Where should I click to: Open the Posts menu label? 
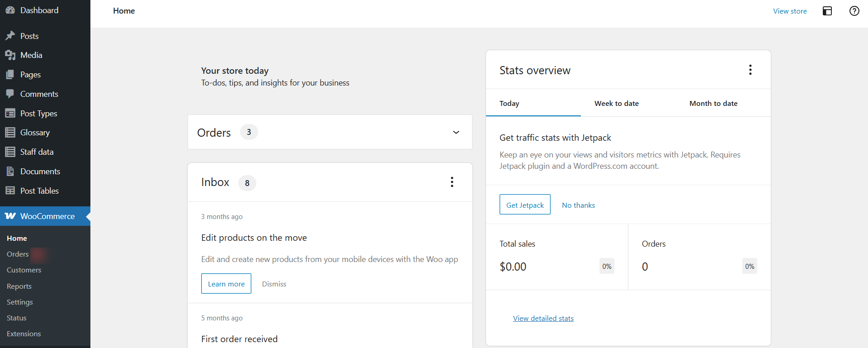pos(29,36)
